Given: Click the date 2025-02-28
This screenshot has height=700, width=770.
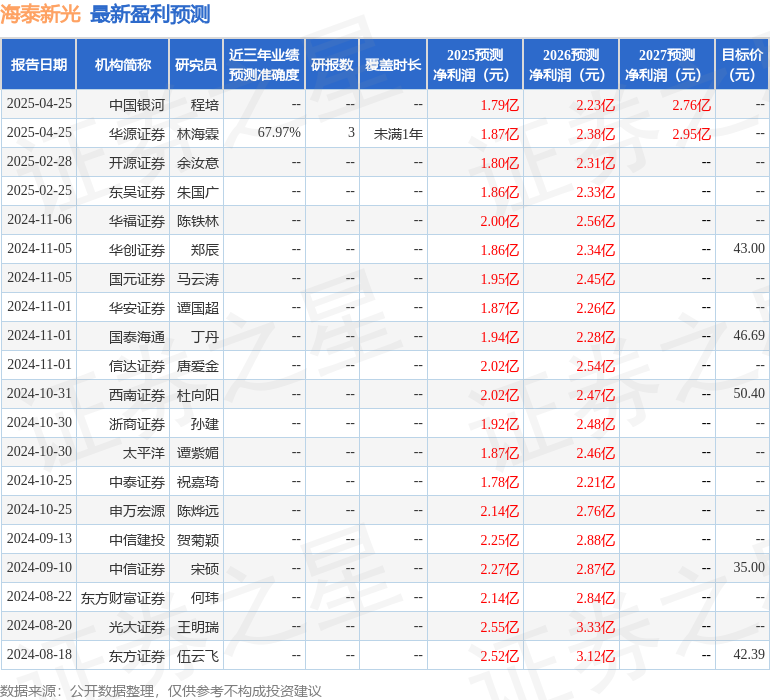Looking at the screenshot, I should [39, 162].
